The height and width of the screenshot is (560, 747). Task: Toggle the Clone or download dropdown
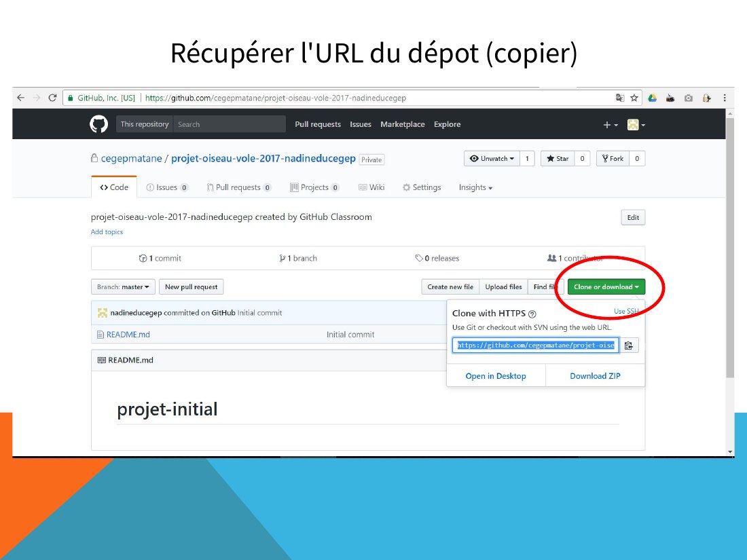606,286
